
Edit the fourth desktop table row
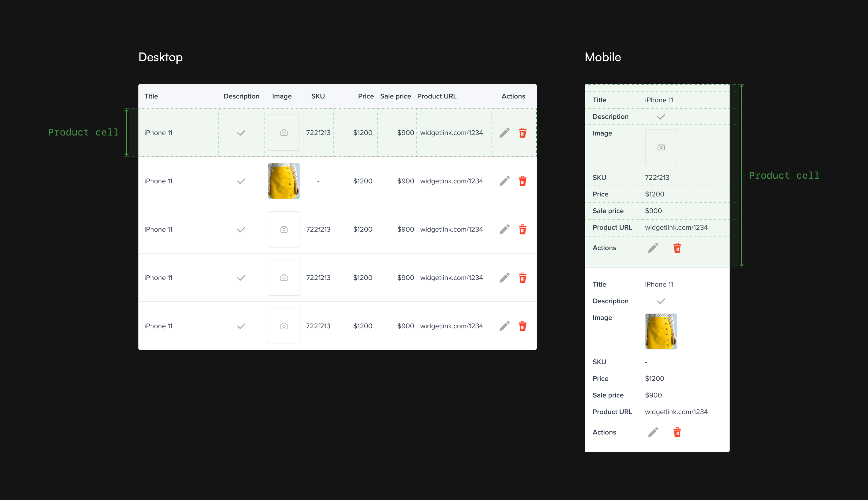(x=504, y=278)
